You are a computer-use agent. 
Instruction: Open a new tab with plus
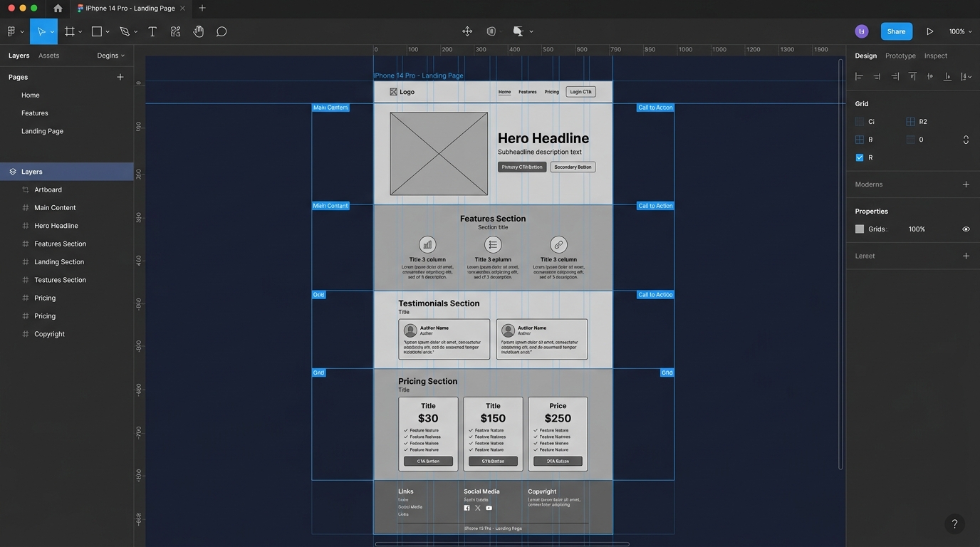(x=202, y=9)
